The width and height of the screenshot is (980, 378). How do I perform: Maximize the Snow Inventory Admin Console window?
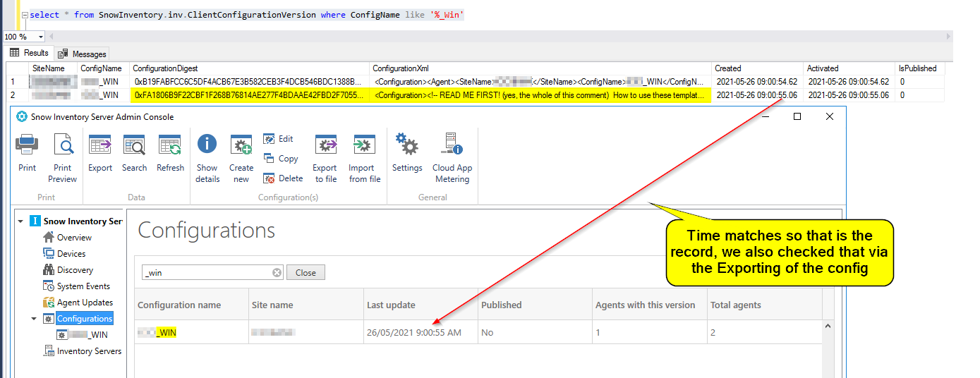coord(797,116)
